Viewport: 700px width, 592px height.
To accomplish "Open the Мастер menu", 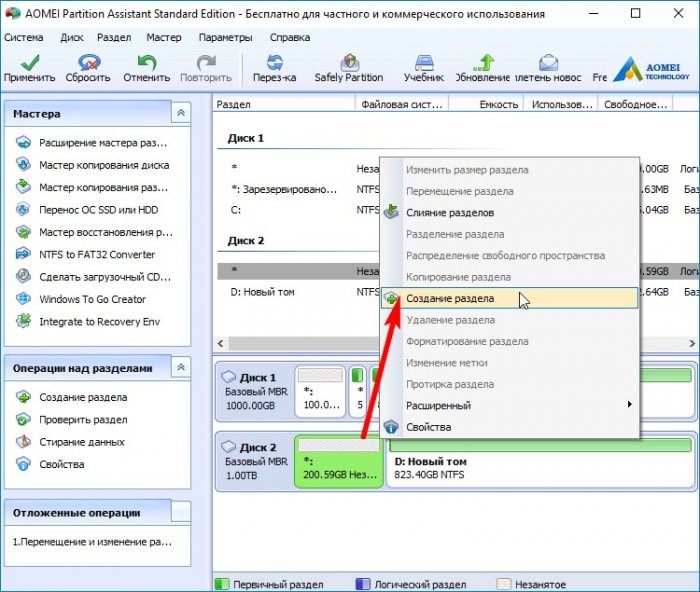I will pos(164,38).
